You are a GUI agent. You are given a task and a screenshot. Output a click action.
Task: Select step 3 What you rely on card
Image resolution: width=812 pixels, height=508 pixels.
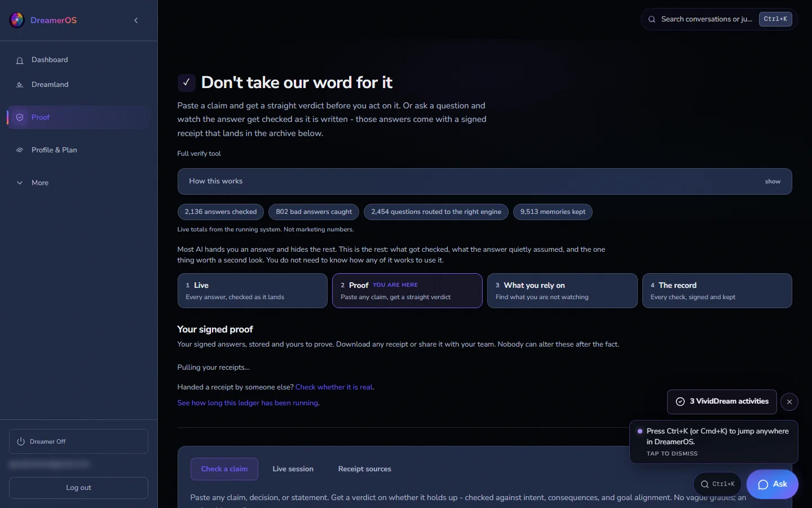click(x=562, y=291)
